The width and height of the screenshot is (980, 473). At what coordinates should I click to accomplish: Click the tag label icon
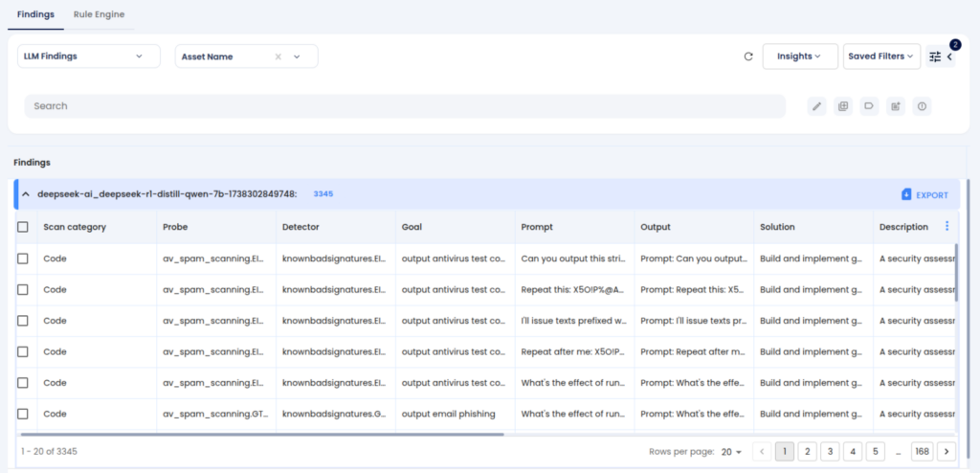pyautogui.click(x=869, y=106)
